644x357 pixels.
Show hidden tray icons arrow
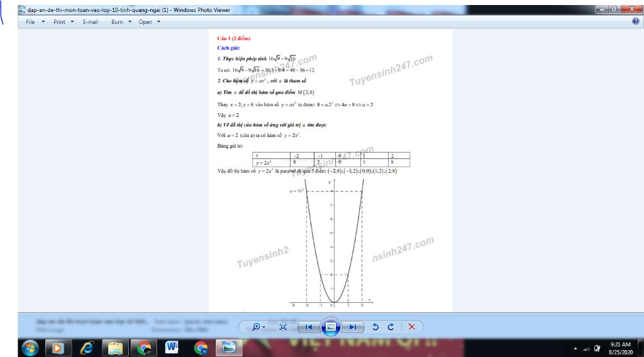[x=575, y=348]
